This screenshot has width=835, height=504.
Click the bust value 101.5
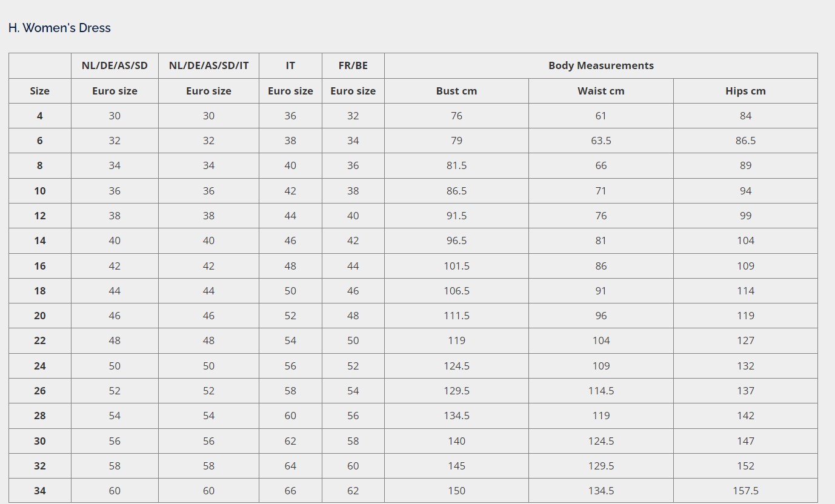point(456,266)
